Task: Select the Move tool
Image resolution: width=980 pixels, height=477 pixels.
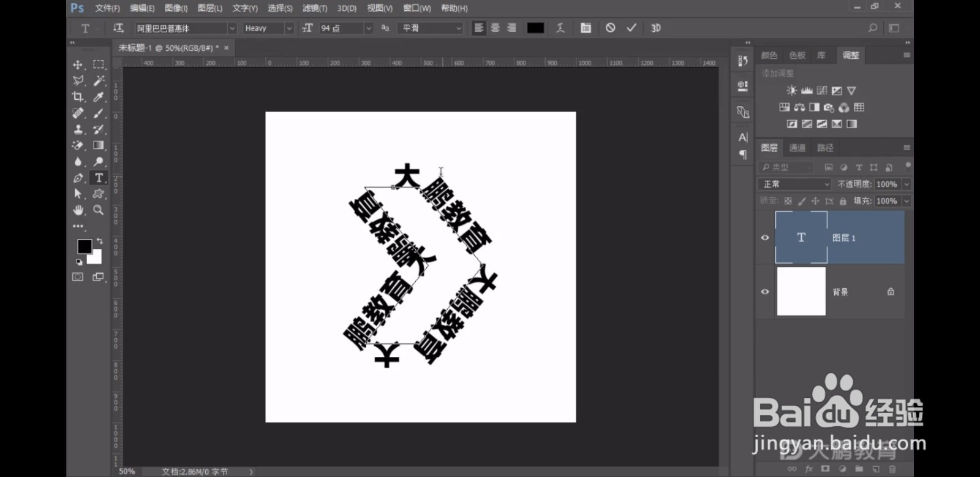Action: click(78, 64)
